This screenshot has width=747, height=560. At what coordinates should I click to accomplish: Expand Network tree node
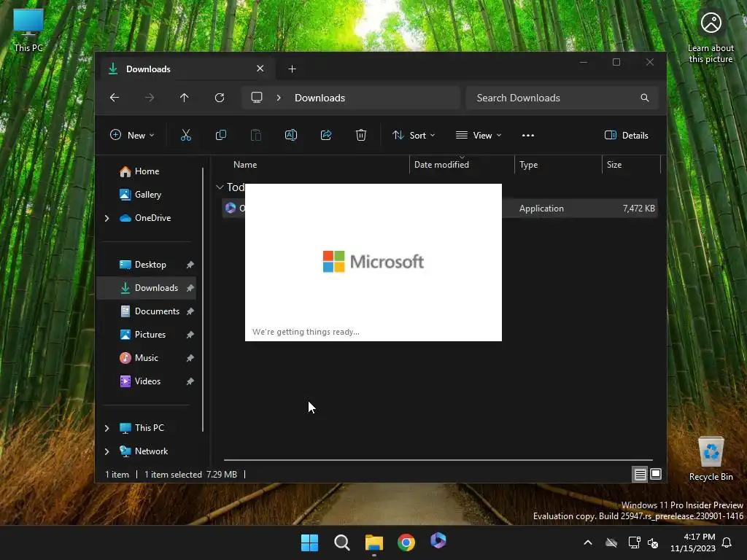click(x=107, y=451)
